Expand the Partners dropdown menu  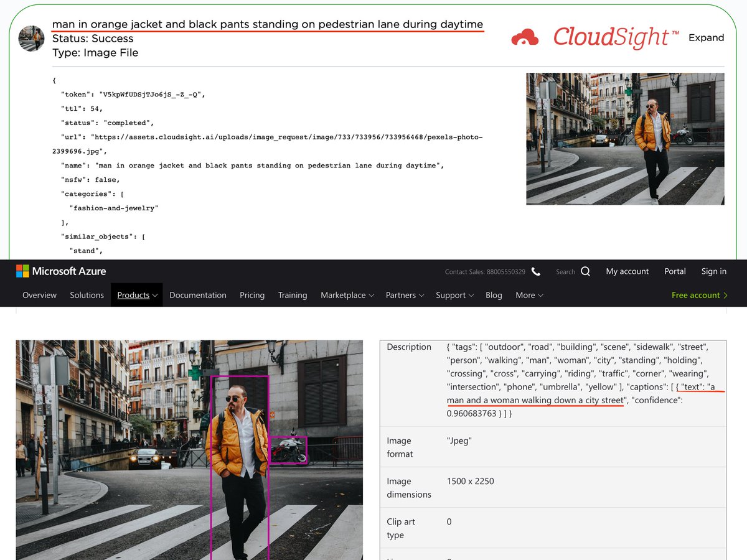(405, 295)
